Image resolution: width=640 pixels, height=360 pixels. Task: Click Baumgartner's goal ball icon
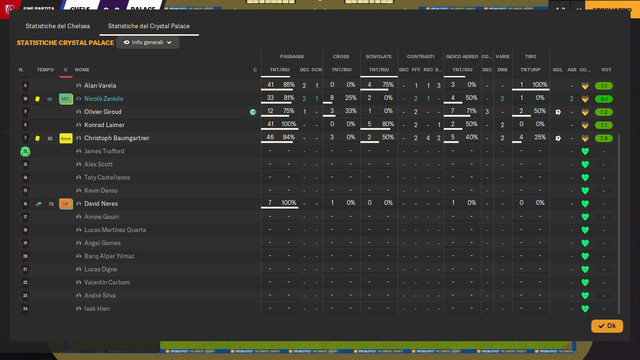click(558, 138)
